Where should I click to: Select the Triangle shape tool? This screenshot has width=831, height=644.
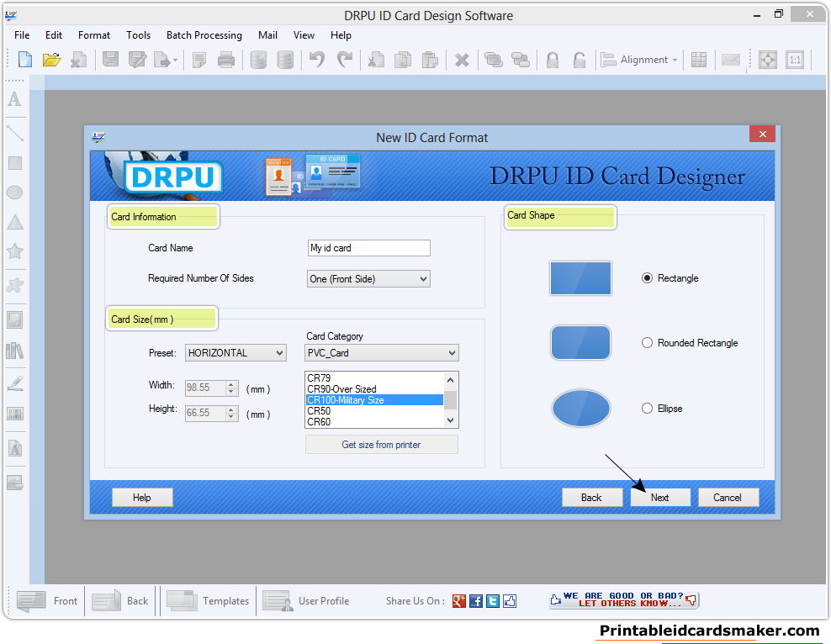(15, 222)
